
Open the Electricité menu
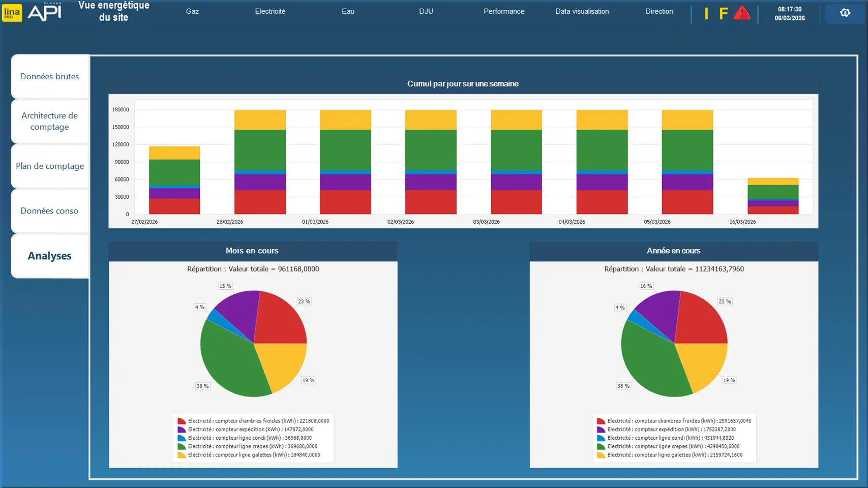270,11
